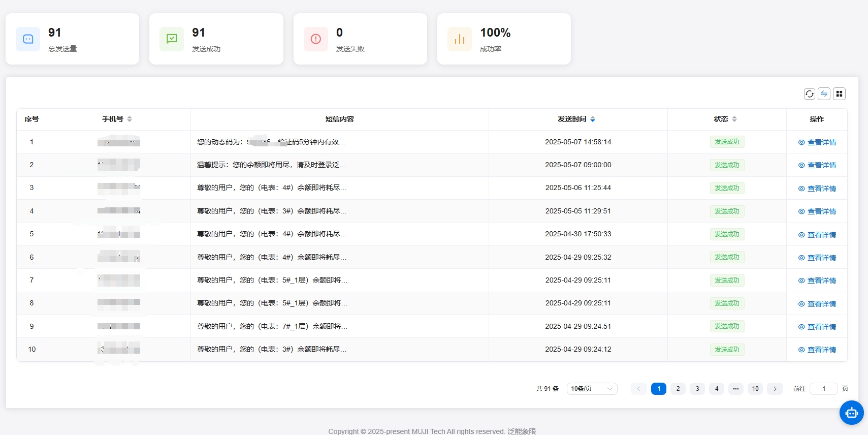Open the robot assistant floating button
This screenshot has width=868, height=435.
coord(852,413)
